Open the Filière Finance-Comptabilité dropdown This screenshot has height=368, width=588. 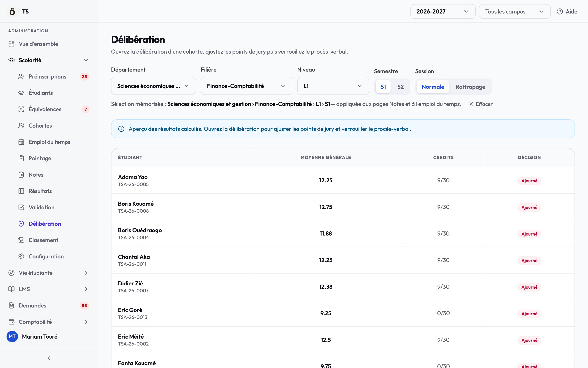[x=246, y=86]
